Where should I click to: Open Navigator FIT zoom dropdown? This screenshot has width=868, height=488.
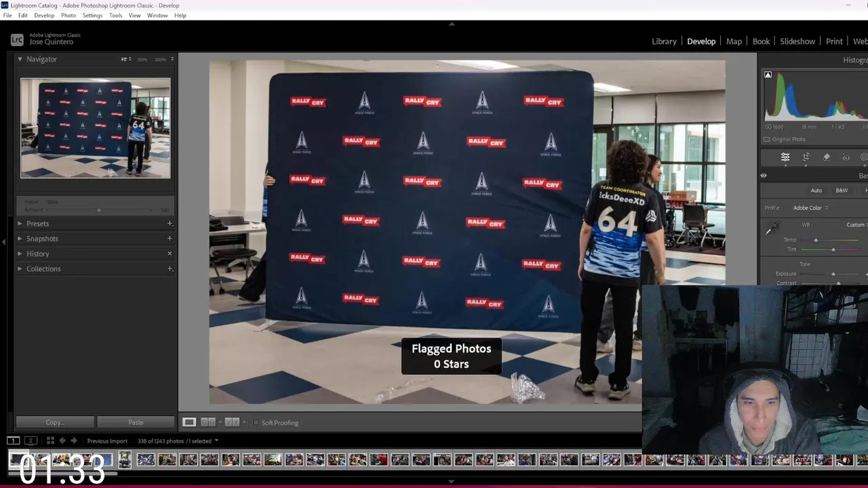tap(126, 60)
